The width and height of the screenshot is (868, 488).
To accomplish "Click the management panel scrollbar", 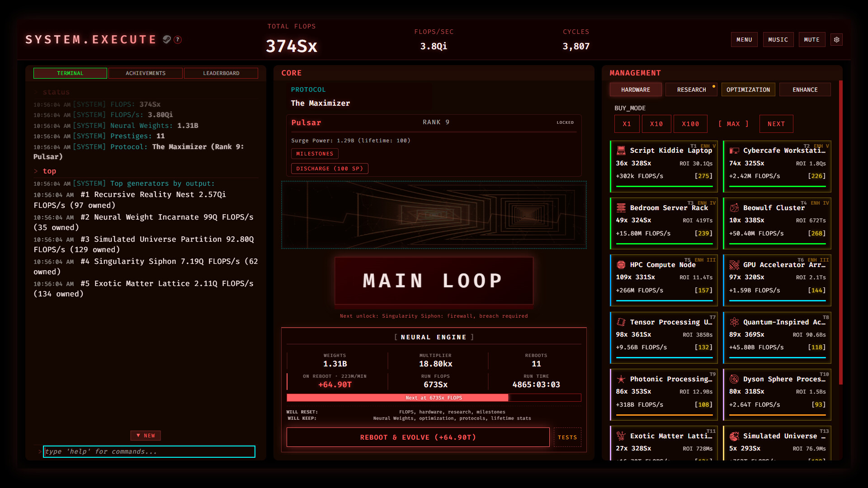I will point(841,233).
